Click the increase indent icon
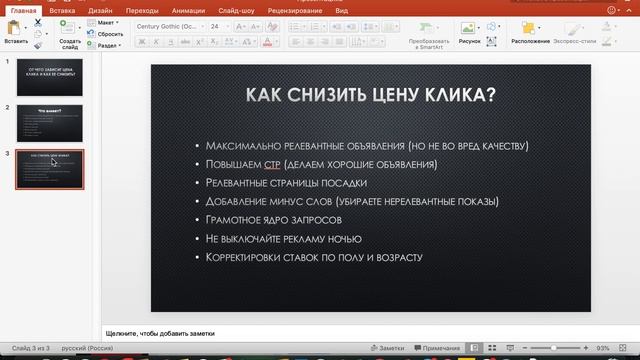 351,27
